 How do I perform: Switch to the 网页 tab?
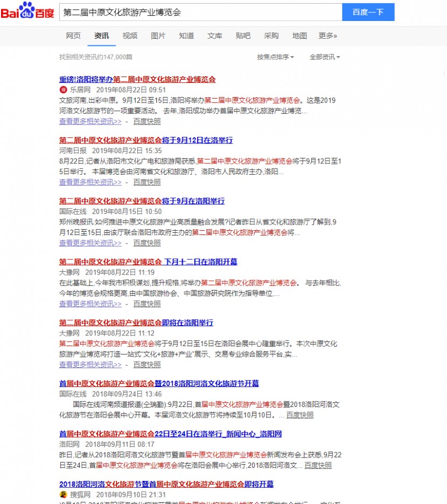coord(73,36)
